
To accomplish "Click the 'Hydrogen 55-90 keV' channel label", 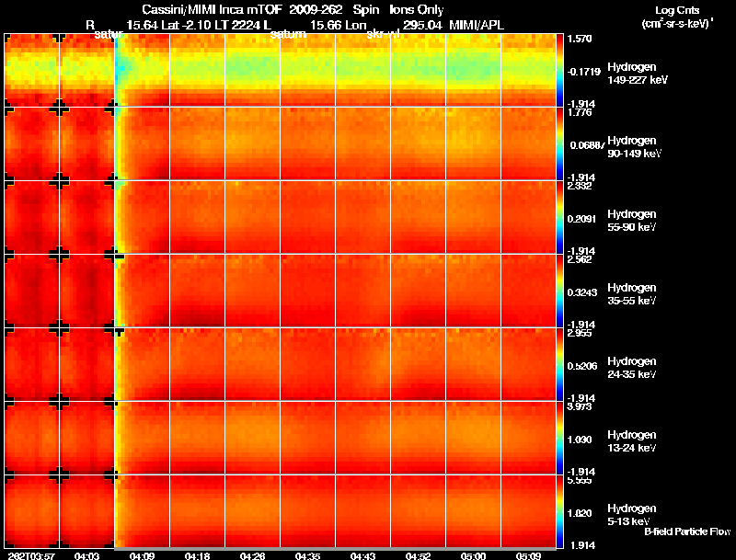I will coord(632,221).
